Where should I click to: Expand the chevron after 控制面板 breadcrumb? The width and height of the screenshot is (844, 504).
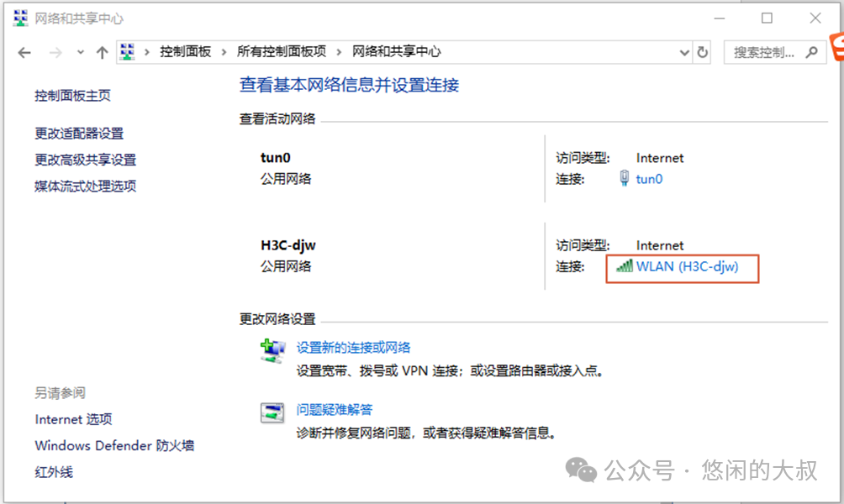(x=224, y=52)
